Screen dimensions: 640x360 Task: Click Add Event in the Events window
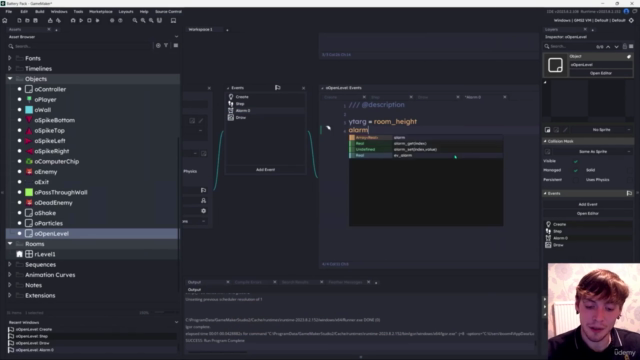click(x=265, y=169)
